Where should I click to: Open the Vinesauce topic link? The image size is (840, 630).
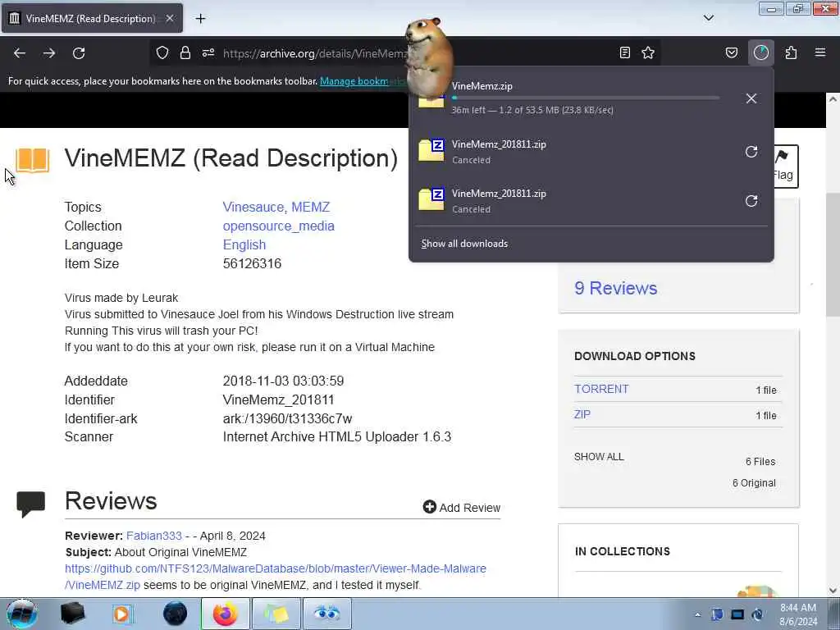(253, 208)
